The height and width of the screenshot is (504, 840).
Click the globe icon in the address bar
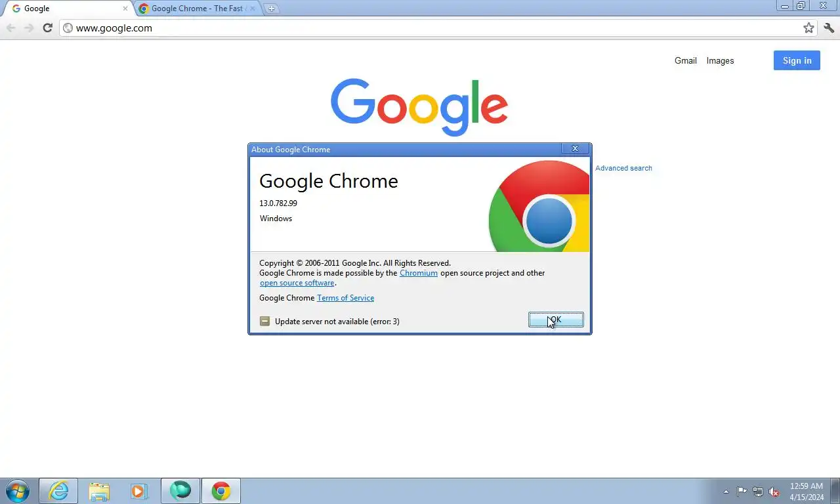(68, 28)
